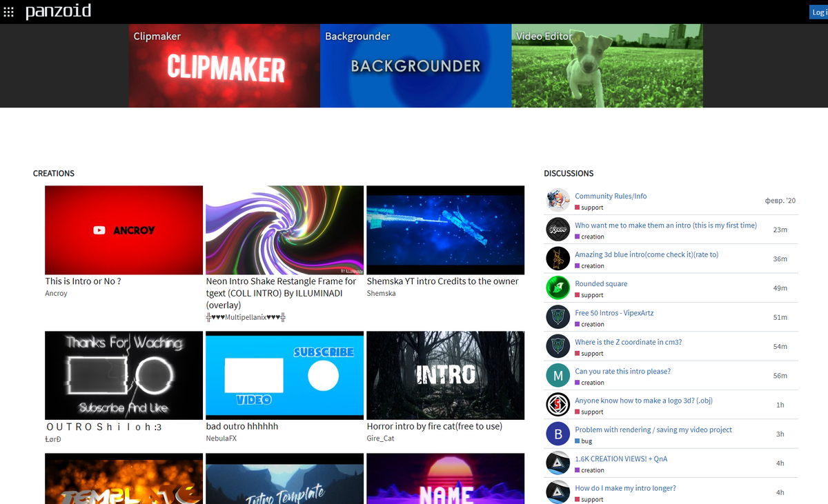Image resolution: width=828 pixels, height=504 pixels.
Task: Open author NebulaFX's profile
Action: (221, 439)
